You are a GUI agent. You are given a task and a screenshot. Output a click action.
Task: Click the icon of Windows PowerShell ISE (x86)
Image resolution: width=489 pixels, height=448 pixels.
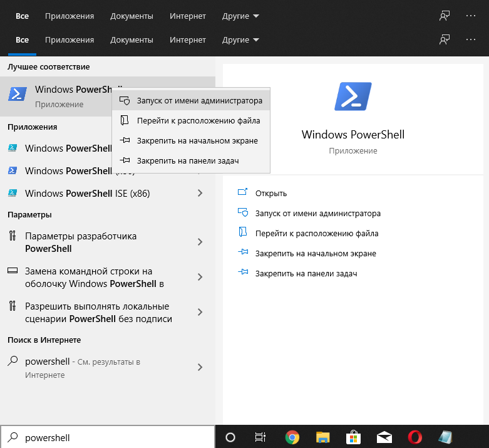(x=13, y=193)
